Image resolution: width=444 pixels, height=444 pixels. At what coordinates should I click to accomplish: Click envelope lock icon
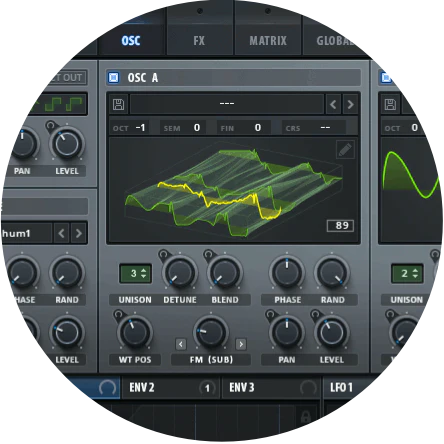[306, 417]
